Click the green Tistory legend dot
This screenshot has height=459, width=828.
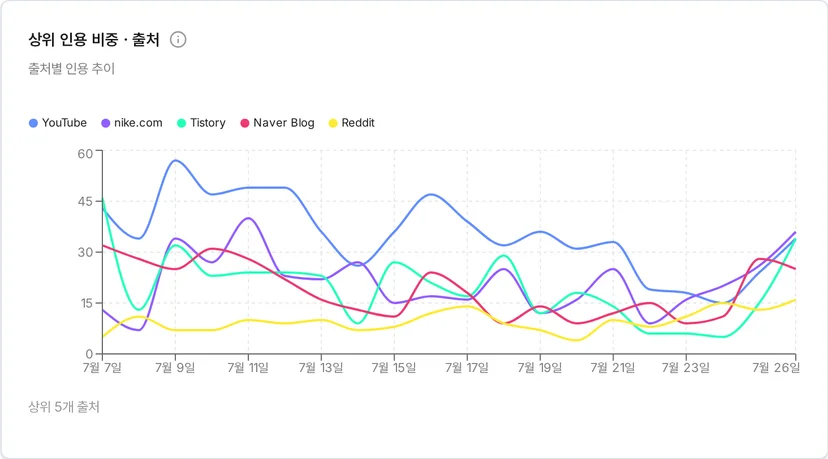tap(182, 123)
